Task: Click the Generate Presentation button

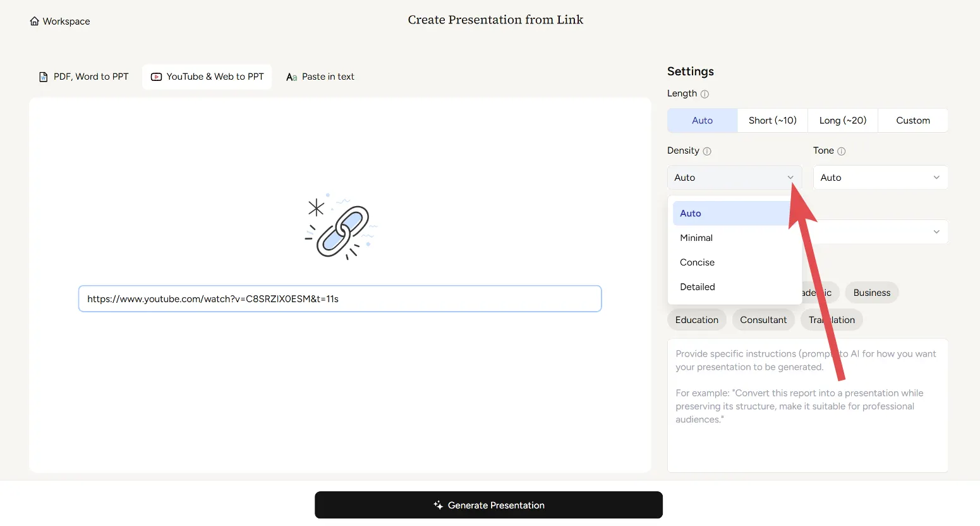Action: [488, 505]
